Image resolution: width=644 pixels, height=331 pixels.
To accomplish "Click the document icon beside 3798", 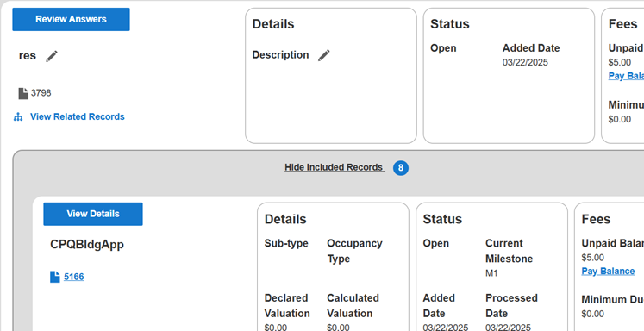I will pos(23,93).
